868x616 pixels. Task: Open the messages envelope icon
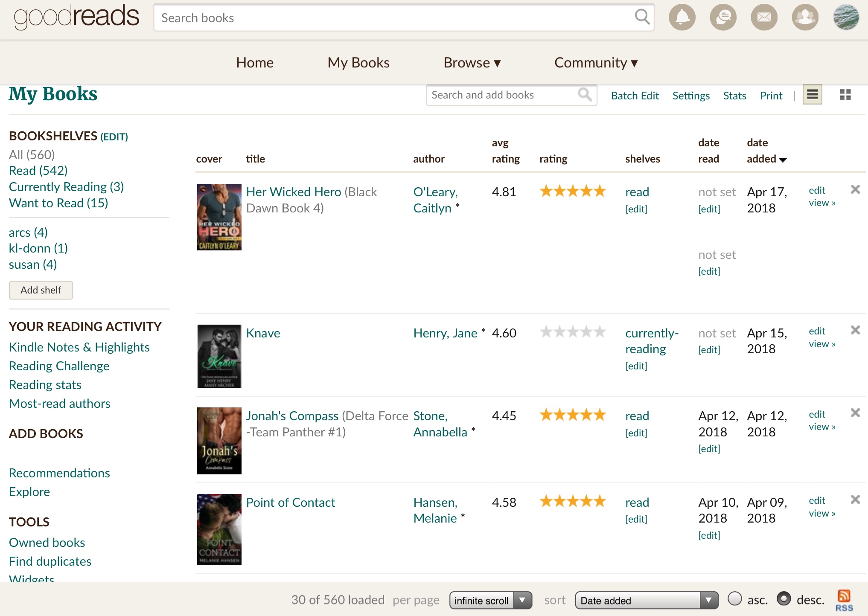tap(764, 18)
